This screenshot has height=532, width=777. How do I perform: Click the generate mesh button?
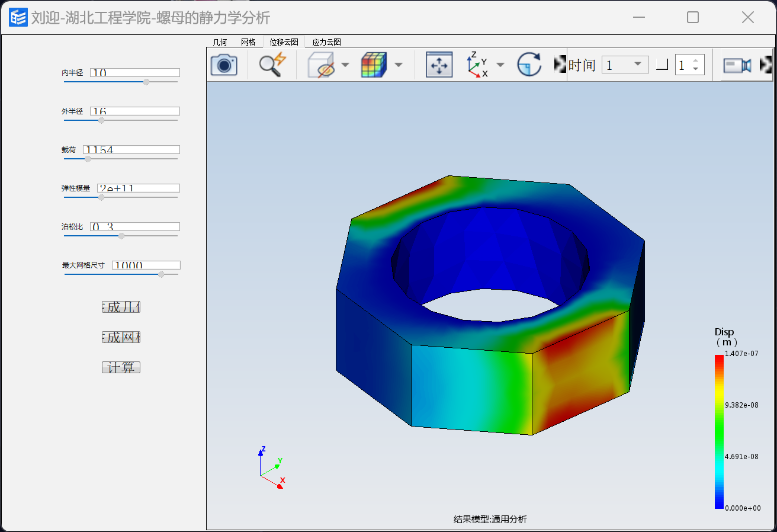(x=121, y=337)
